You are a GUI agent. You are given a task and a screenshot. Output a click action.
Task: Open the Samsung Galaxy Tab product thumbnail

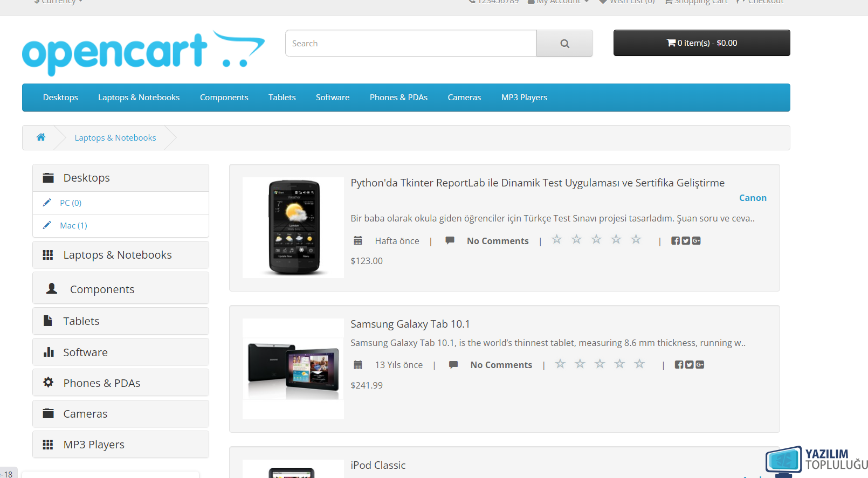(x=293, y=369)
